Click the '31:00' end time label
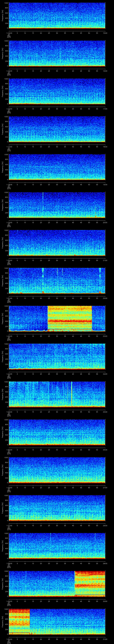Screen dimensions: 114x644 pyautogui.click(x=105, y=639)
